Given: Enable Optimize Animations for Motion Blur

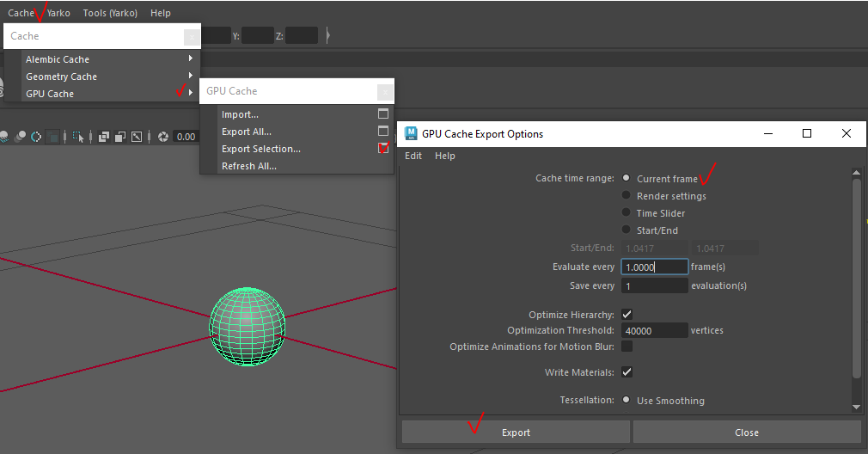Looking at the screenshot, I should coord(627,347).
